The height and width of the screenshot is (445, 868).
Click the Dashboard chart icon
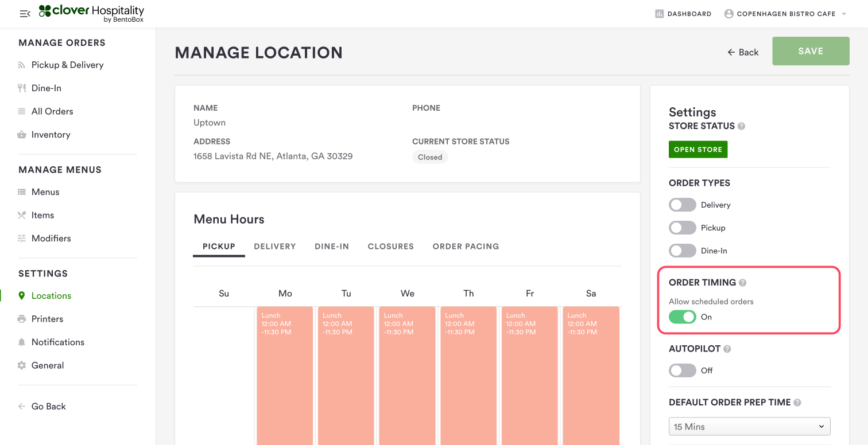[x=660, y=14]
